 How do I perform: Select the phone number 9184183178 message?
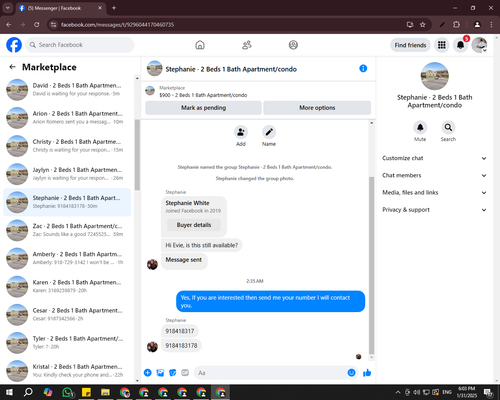[x=181, y=346]
